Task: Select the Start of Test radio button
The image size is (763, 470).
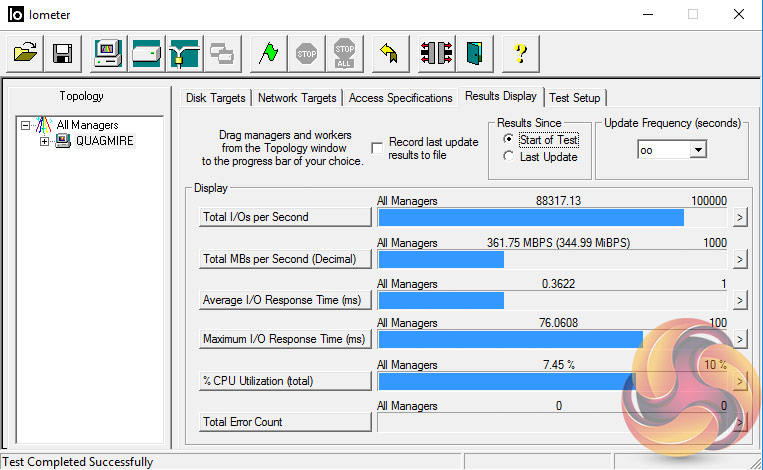Action: 509,139
